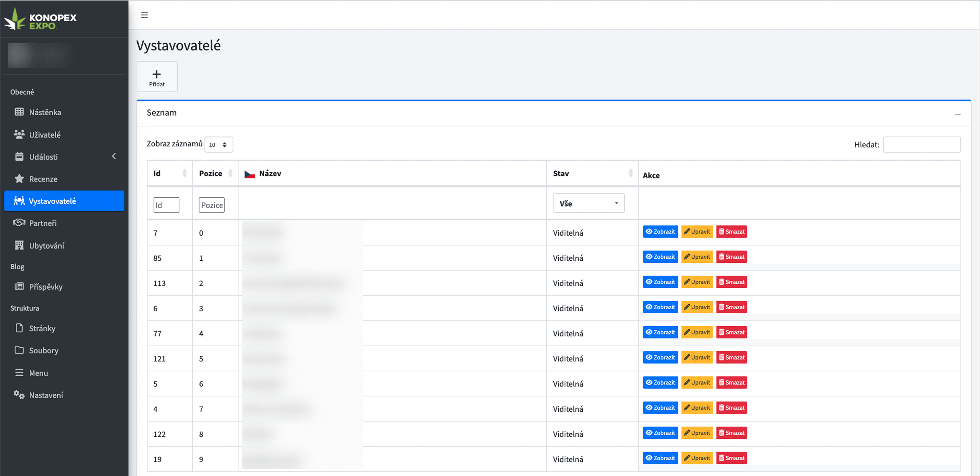Click the hamburger sidebar toggle icon
The height and width of the screenshot is (476, 980).
(x=144, y=15)
